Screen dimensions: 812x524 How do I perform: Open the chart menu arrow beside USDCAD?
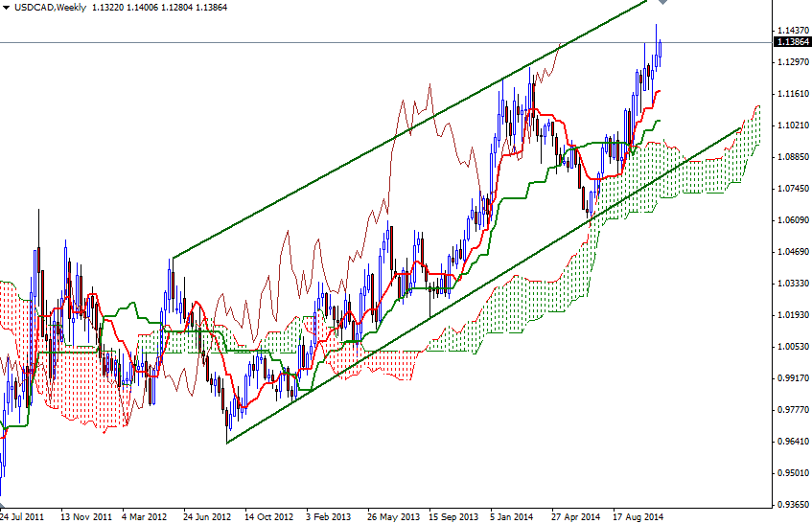(x=6, y=8)
